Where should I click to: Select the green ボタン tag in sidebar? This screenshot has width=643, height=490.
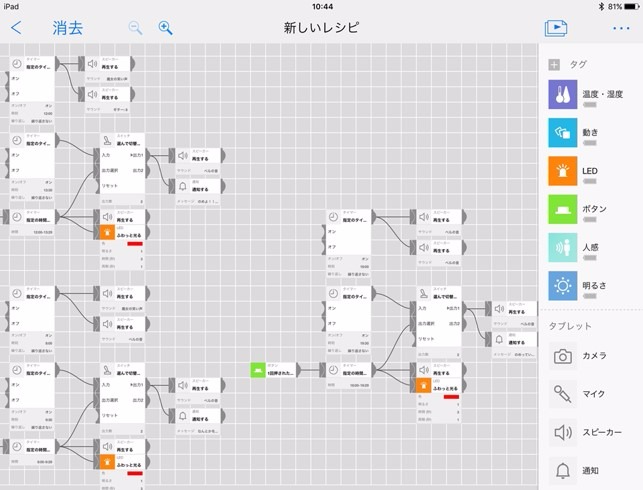click(577, 209)
